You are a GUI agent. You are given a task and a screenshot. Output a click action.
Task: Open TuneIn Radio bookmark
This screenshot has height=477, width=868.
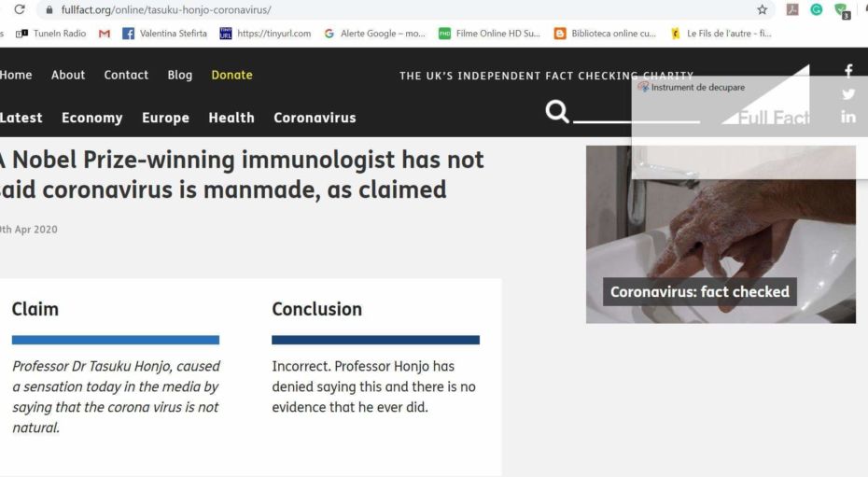pyautogui.click(x=51, y=34)
